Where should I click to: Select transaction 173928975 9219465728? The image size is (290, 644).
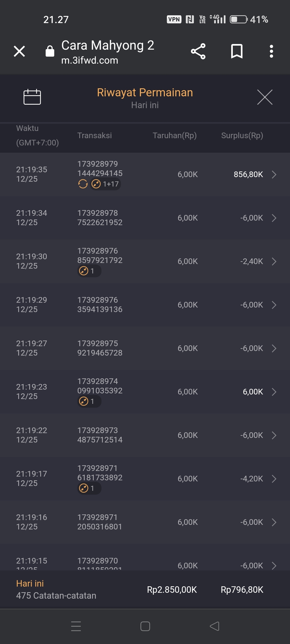click(100, 348)
